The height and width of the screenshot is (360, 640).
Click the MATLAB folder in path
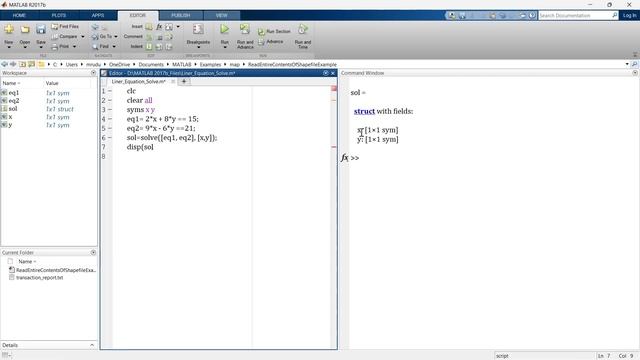click(181, 64)
